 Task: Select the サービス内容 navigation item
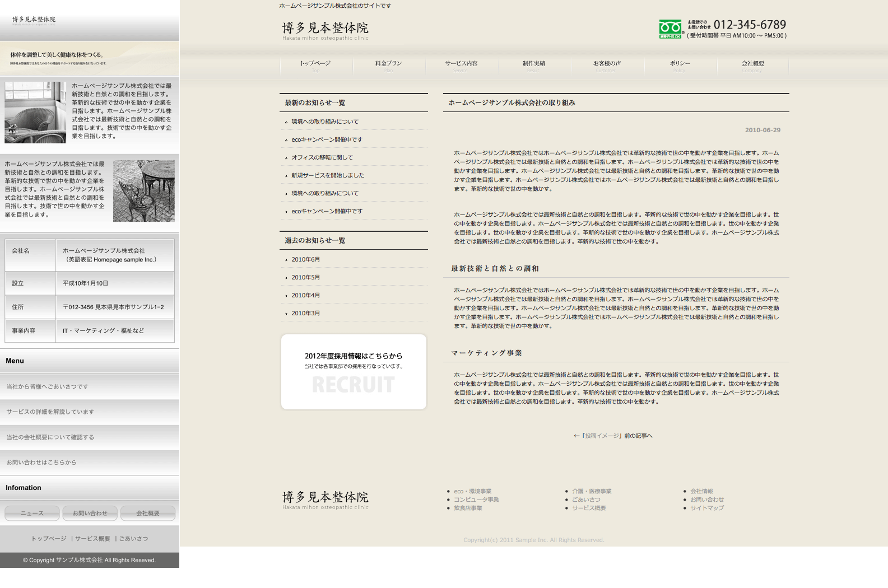[x=461, y=64]
